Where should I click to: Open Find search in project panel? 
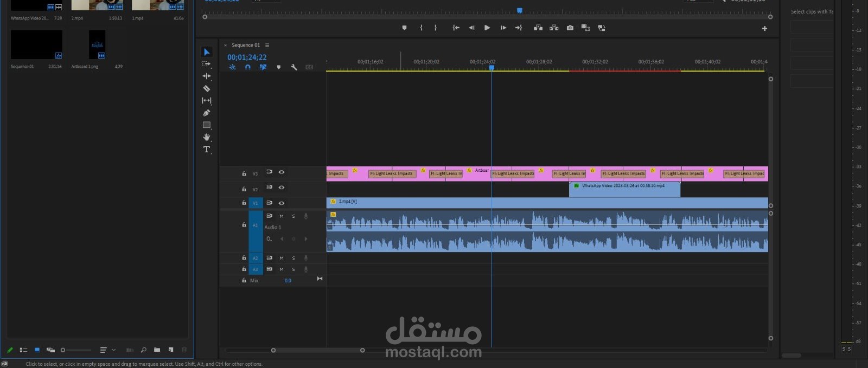tap(143, 350)
